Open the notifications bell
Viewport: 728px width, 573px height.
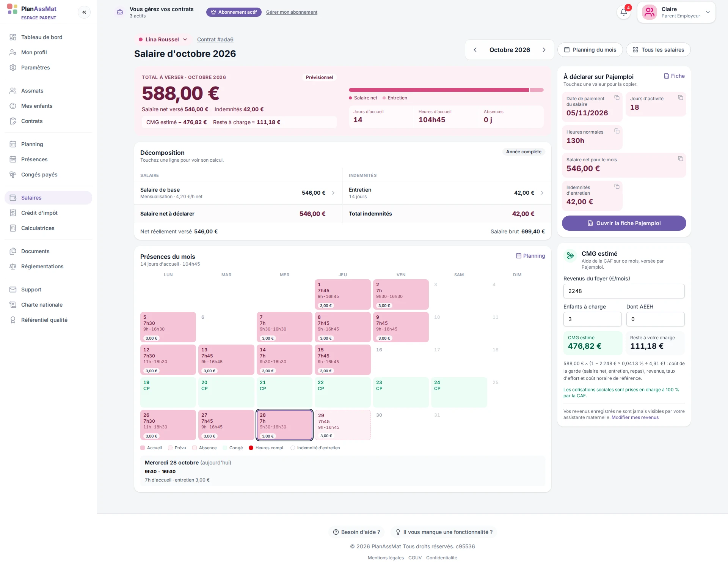pos(624,12)
